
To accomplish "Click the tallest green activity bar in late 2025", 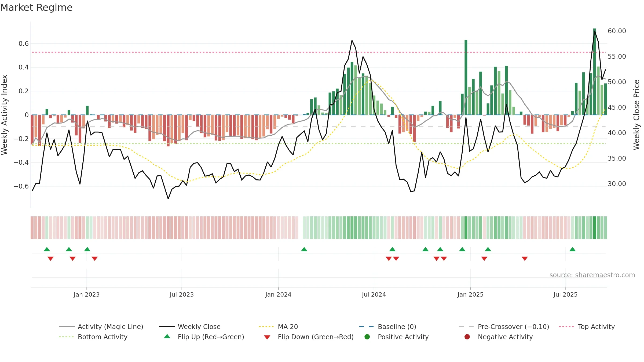I will pos(595,72).
